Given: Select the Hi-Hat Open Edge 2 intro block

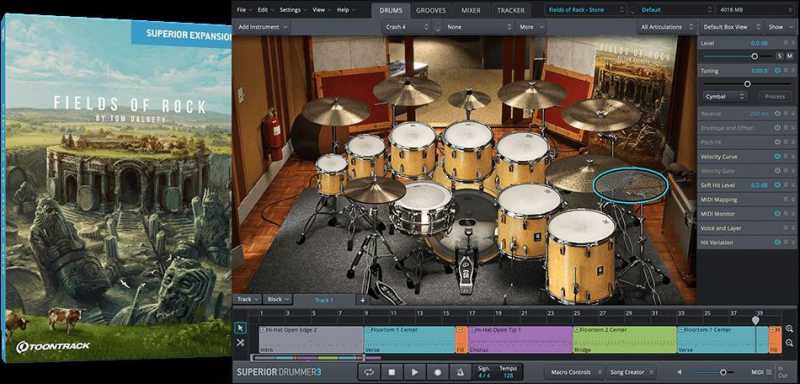Looking at the screenshot, I should coord(311,340).
